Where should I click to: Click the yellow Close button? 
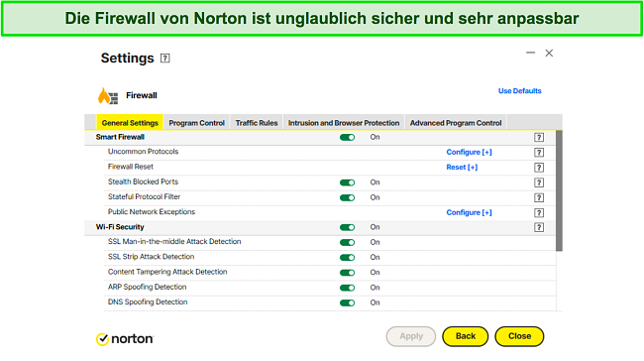click(x=519, y=336)
